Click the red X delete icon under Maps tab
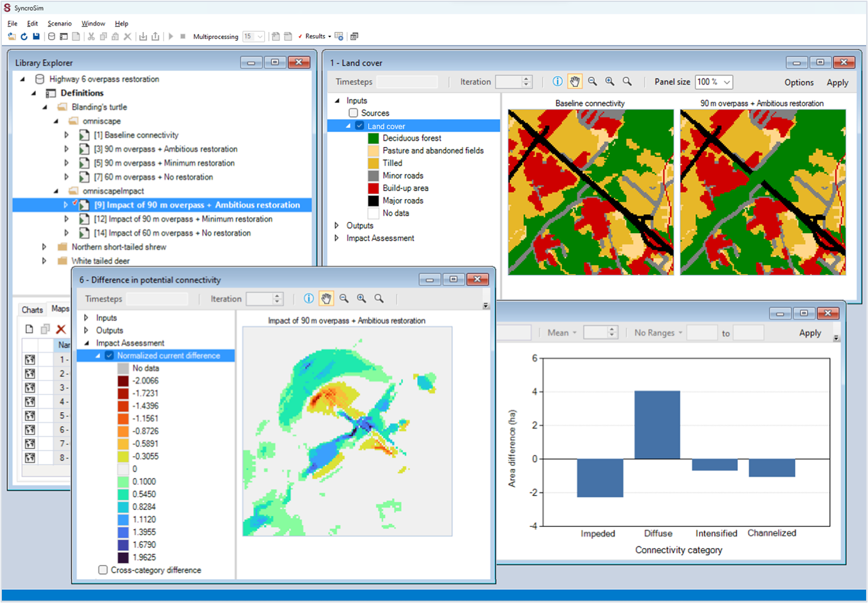Image resolution: width=868 pixels, height=603 pixels. 61,329
